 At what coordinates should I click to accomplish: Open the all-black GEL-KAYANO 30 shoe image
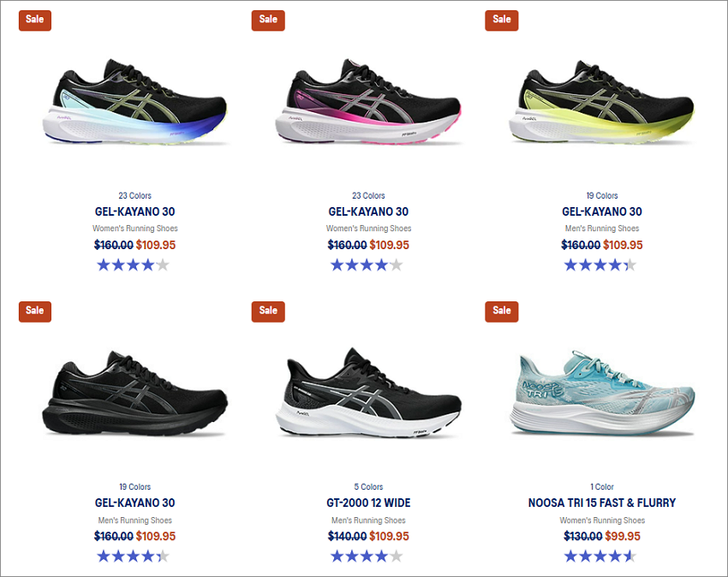(x=134, y=393)
